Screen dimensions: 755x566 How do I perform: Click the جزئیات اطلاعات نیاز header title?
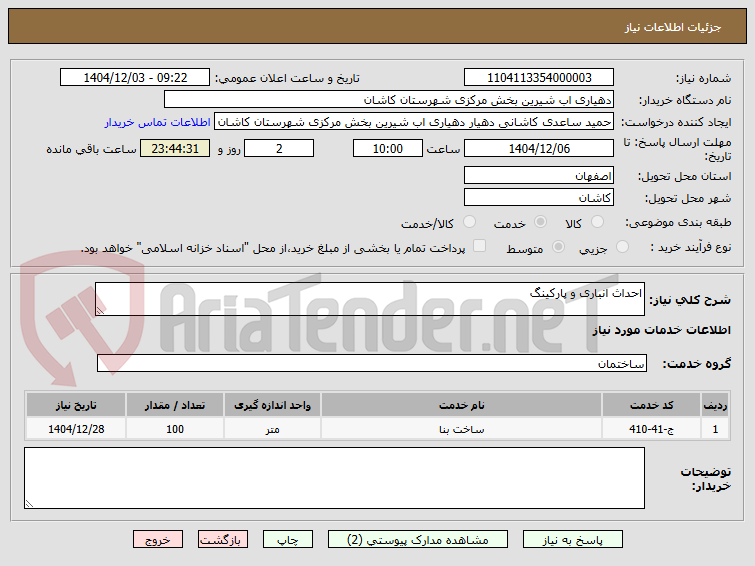click(673, 27)
